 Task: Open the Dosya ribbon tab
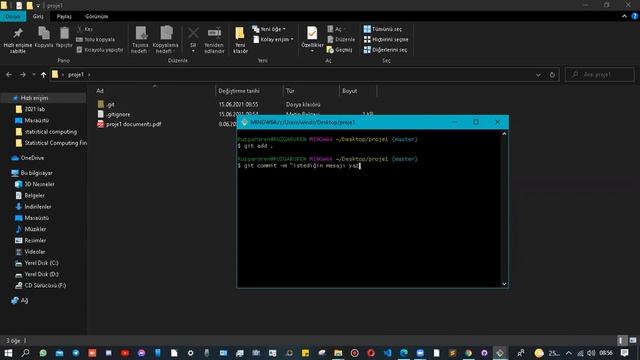13,16
